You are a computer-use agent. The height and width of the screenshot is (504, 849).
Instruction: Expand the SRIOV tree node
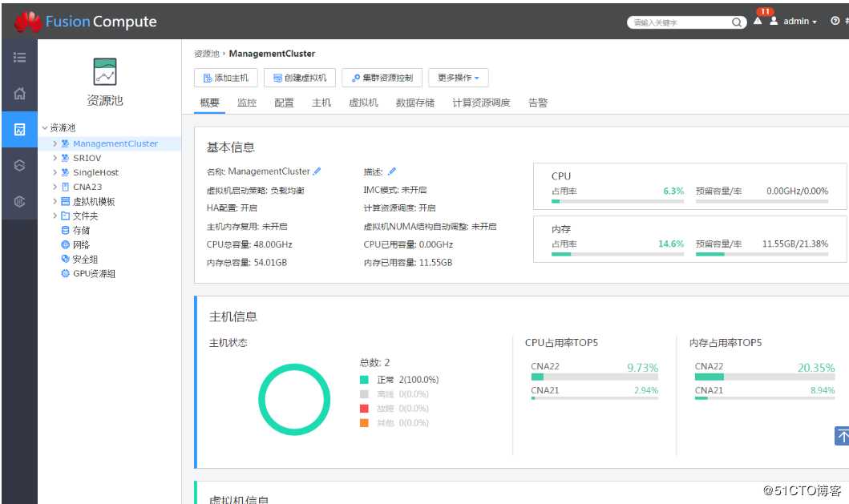pos(55,158)
